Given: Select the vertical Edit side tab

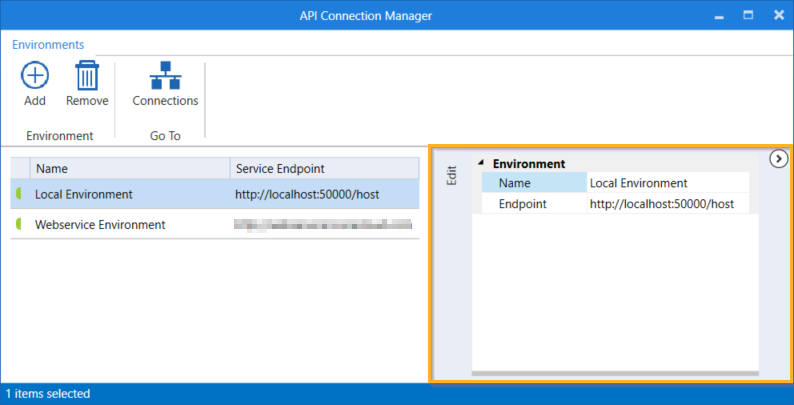Looking at the screenshot, I should pyautogui.click(x=451, y=175).
